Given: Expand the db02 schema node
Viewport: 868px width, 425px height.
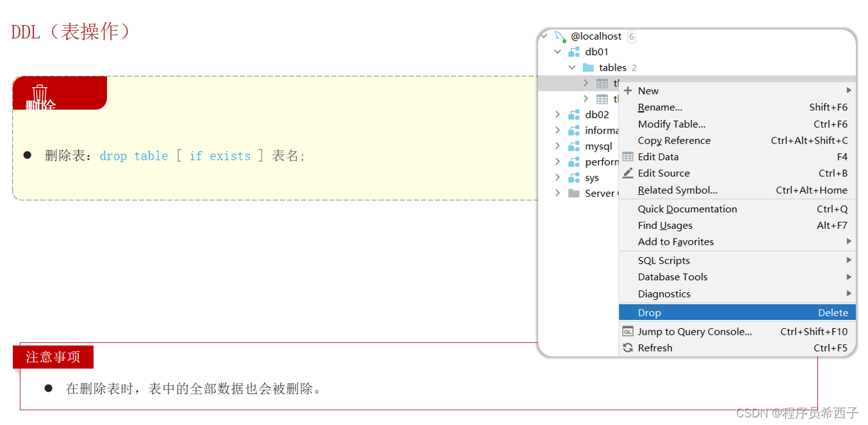Looking at the screenshot, I should tap(558, 115).
